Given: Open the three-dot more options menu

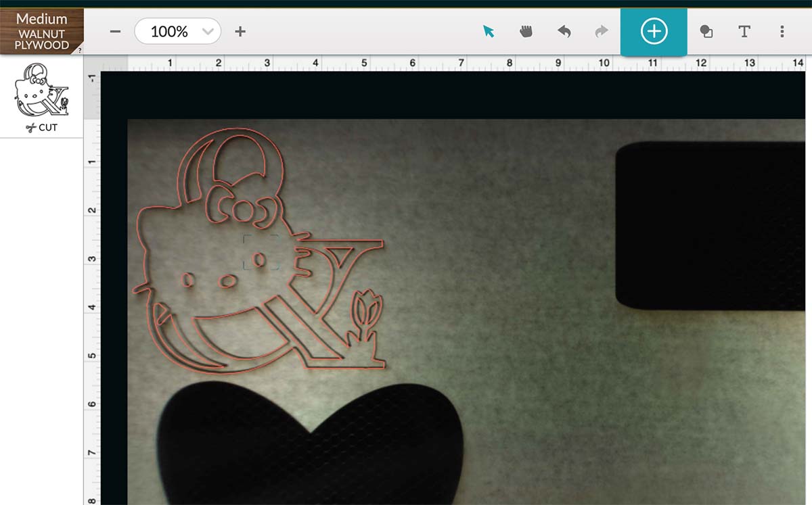Looking at the screenshot, I should point(782,31).
